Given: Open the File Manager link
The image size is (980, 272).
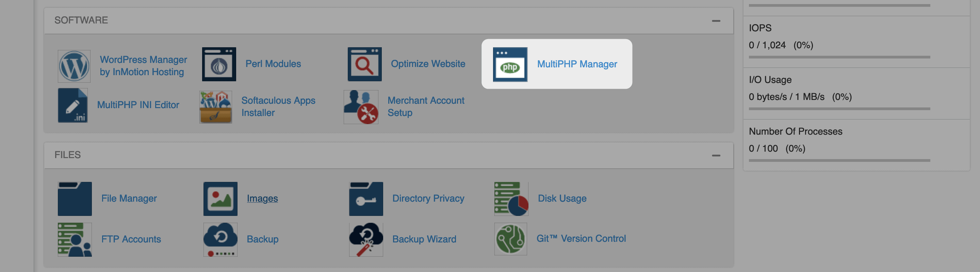Looking at the screenshot, I should click(x=129, y=198).
